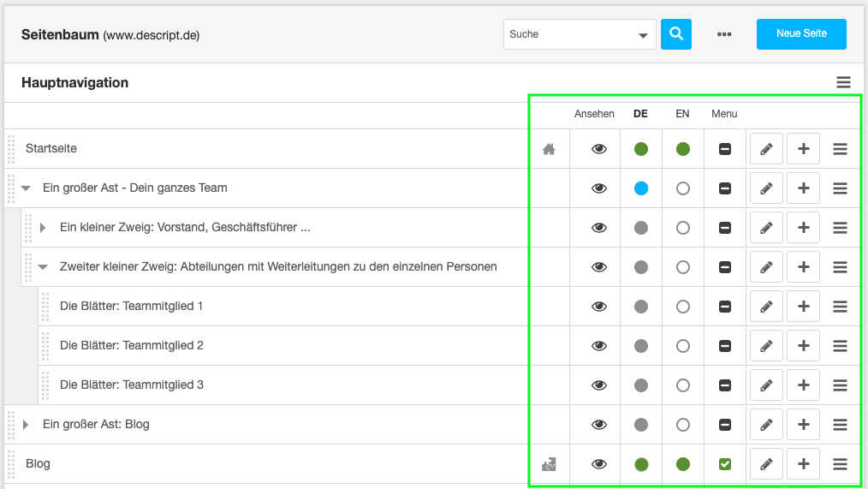Open the three-dots more options menu
Screen dimensions: 868x489
coord(724,34)
